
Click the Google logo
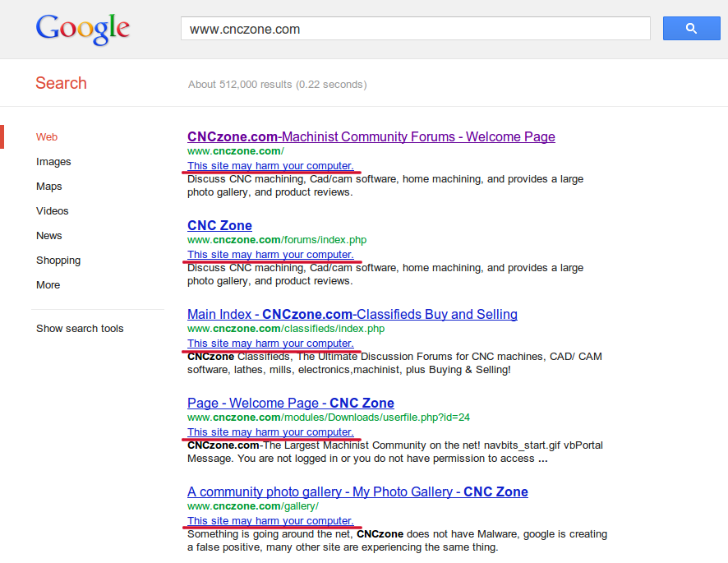coord(83,29)
